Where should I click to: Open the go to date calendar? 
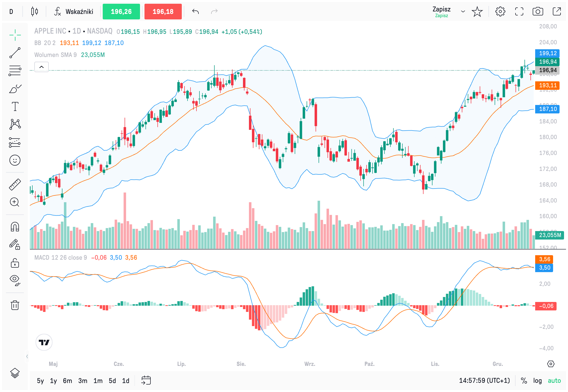[x=146, y=380]
